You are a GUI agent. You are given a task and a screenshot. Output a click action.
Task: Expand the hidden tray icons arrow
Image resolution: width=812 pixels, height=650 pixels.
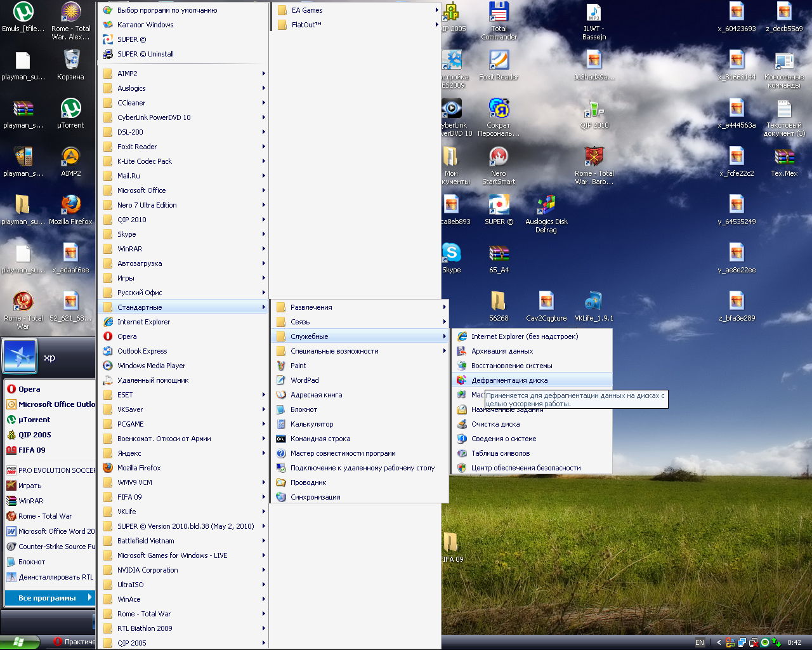tap(719, 642)
